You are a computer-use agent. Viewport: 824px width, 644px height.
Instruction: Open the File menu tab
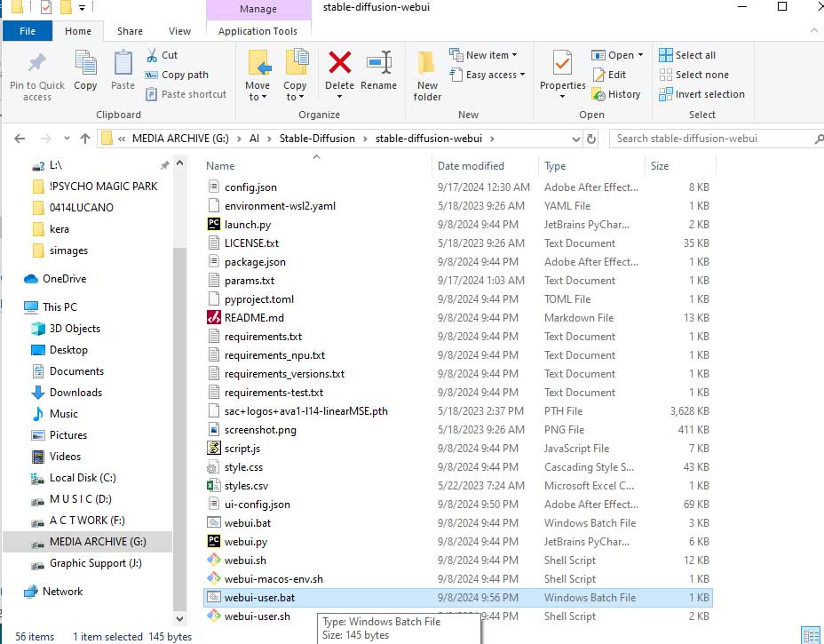coord(28,31)
